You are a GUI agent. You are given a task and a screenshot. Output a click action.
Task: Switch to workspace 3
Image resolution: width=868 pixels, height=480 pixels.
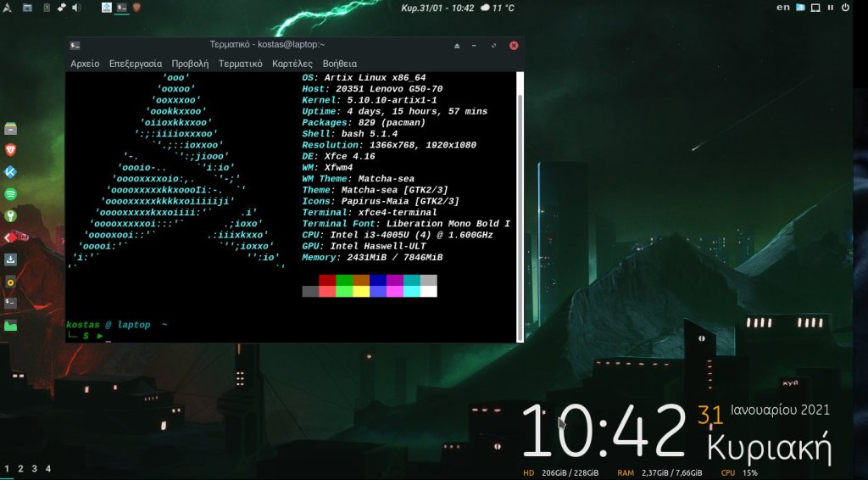point(35,469)
